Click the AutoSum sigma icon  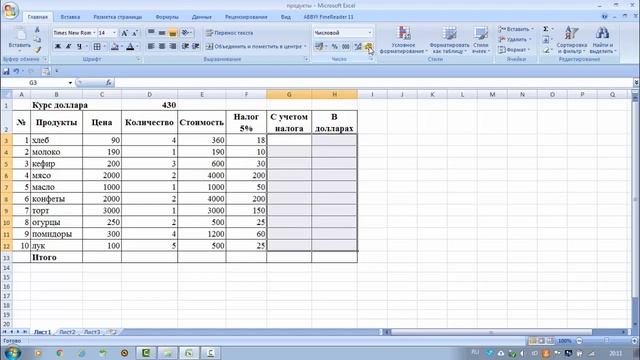(546, 29)
